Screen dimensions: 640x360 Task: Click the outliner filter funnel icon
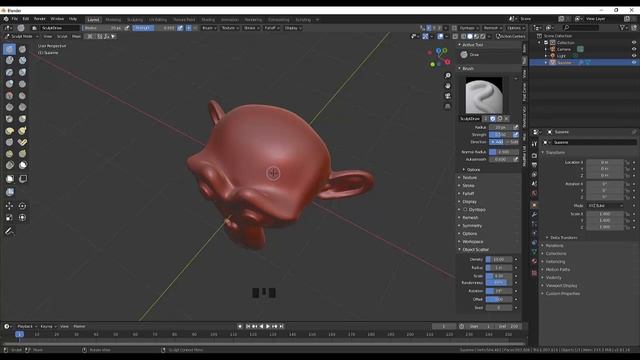(x=622, y=28)
